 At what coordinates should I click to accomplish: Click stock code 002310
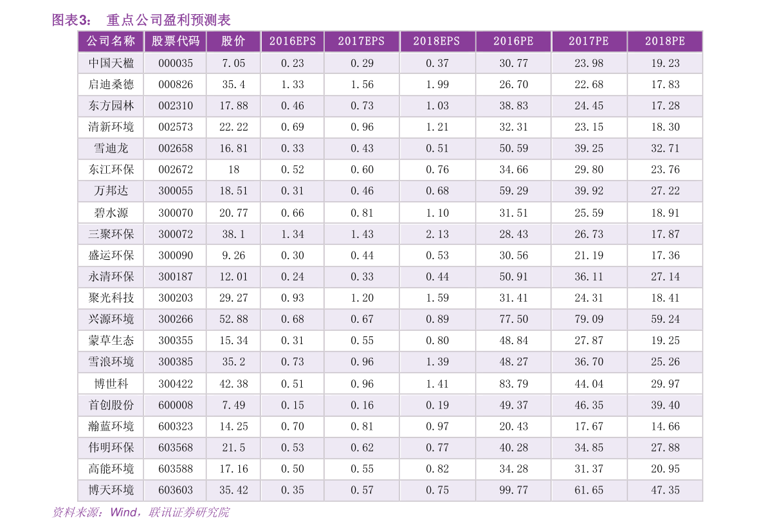(x=176, y=105)
